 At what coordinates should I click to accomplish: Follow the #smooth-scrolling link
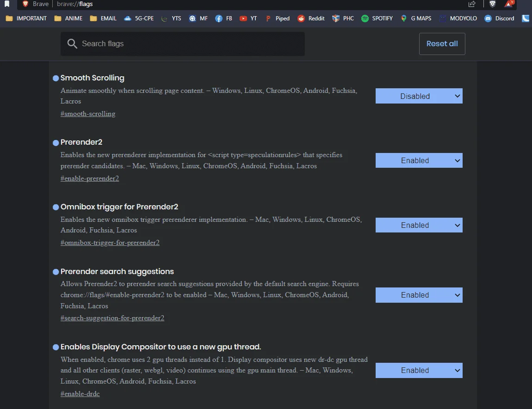(x=88, y=114)
